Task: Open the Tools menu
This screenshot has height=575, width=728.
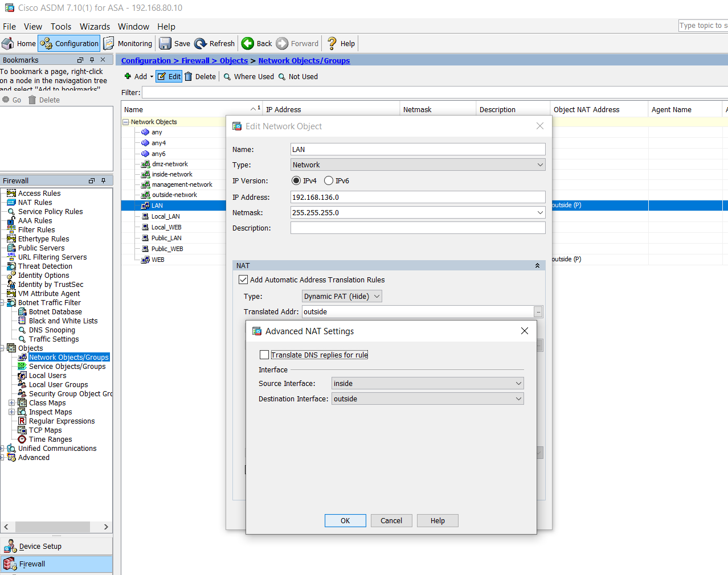Action: click(61, 27)
